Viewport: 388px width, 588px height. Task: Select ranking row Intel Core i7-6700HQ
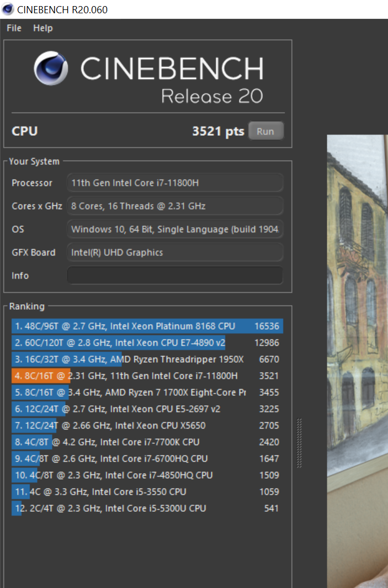click(x=147, y=459)
